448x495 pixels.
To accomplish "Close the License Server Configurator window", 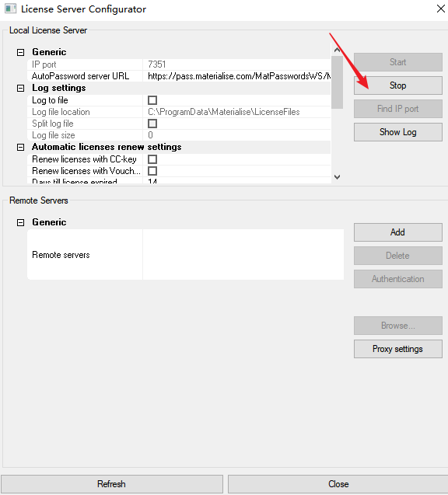I will pos(441,9).
